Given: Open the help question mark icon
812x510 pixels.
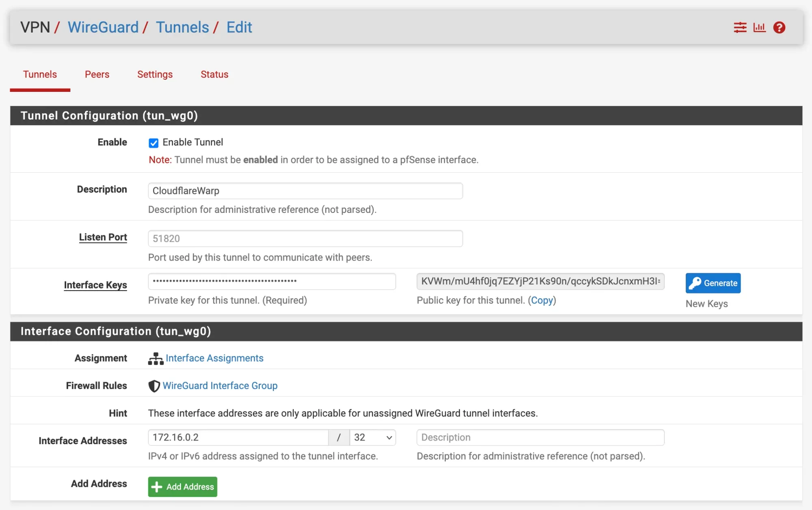Looking at the screenshot, I should tap(779, 28).
